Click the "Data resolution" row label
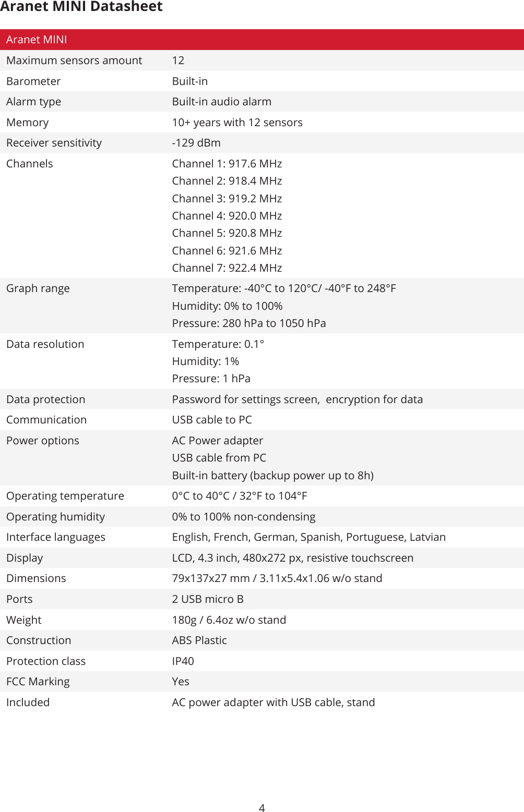This screenshot has height=812, width=524. [x=45, y=344]
